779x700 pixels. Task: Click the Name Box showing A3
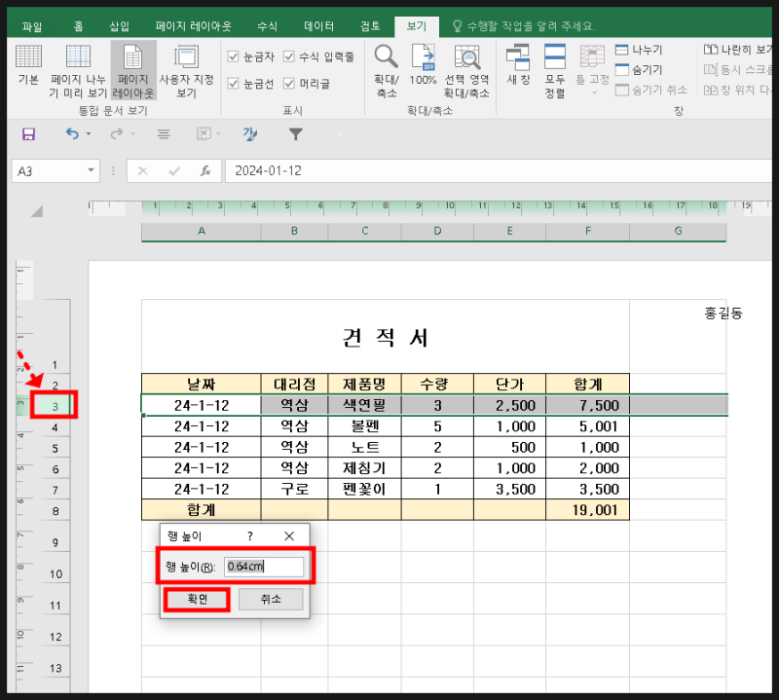(x=49, y=171)
